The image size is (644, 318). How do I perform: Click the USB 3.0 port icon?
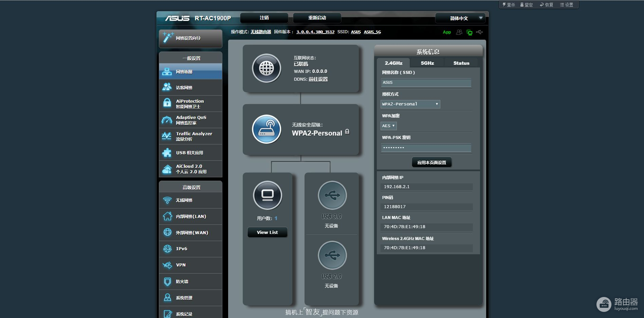tap(332, 195)
